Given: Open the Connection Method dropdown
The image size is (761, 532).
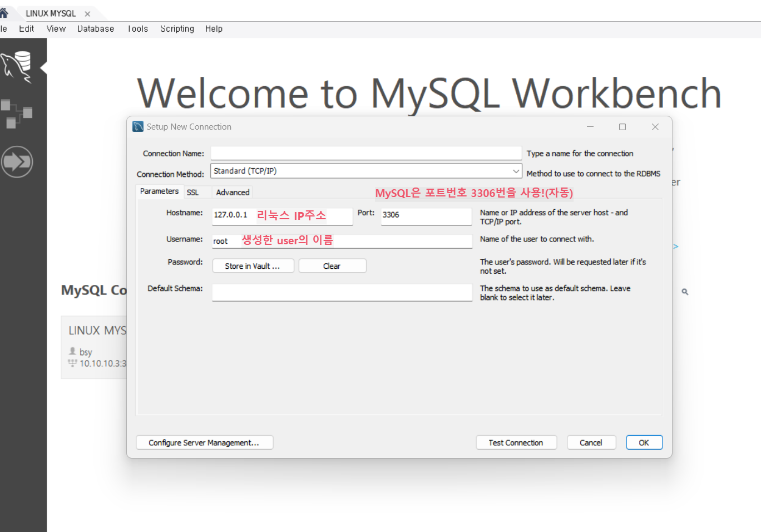Looking at the screenshot, I should click(366, 171).
